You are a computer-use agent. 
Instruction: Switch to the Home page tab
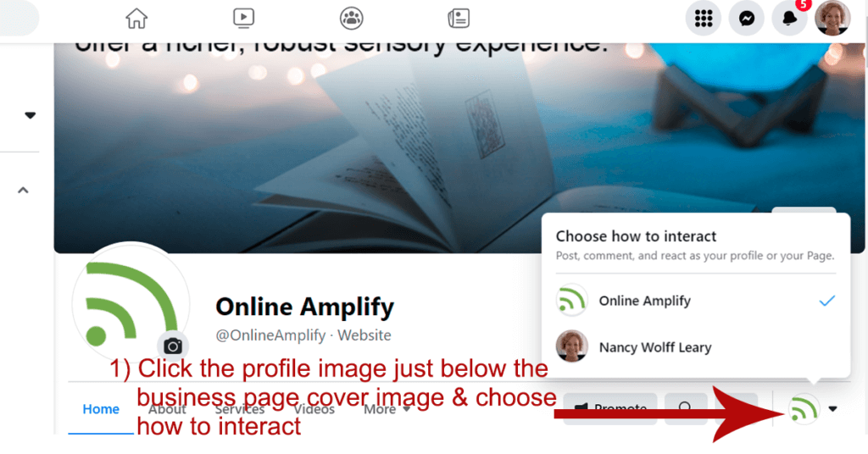pos(101,409)
